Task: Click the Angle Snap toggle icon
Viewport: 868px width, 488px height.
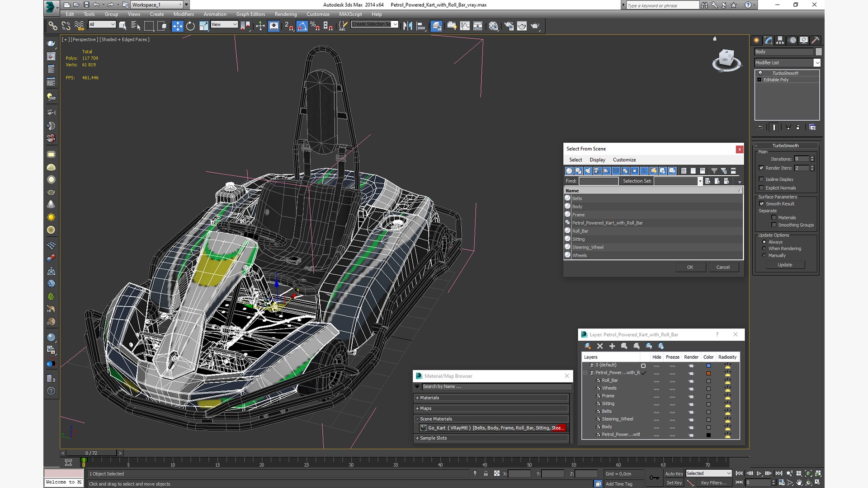Action: [302, 26]
